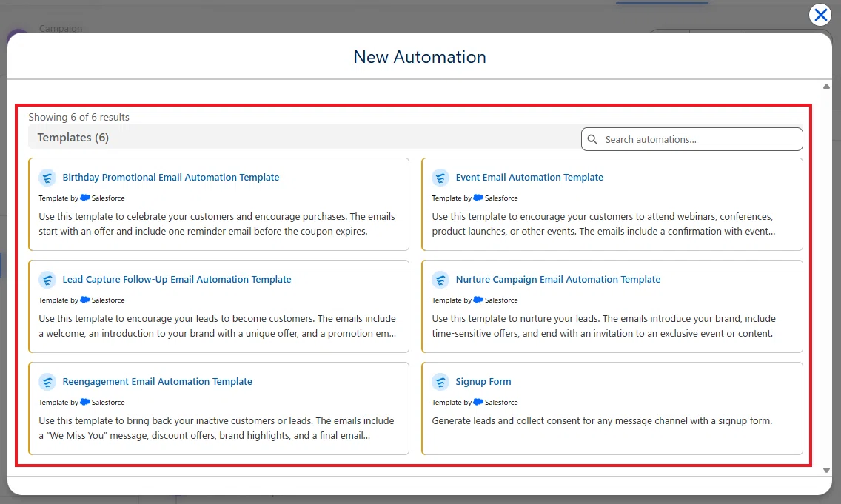Open Birthday Promotional Email Automation Template
This screenshot has width=841, height=504.
pyautogui.click(x=170, y=178)
